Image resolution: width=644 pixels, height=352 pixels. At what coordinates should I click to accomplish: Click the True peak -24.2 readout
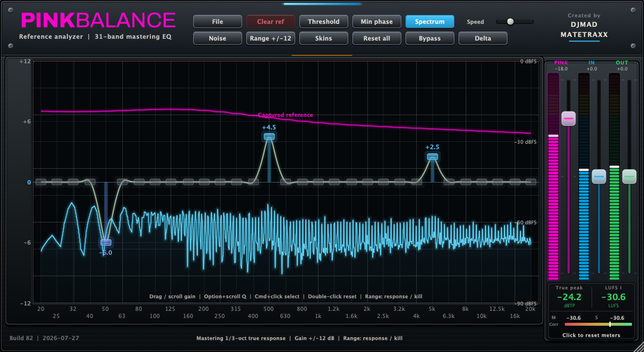pos(569,297)
